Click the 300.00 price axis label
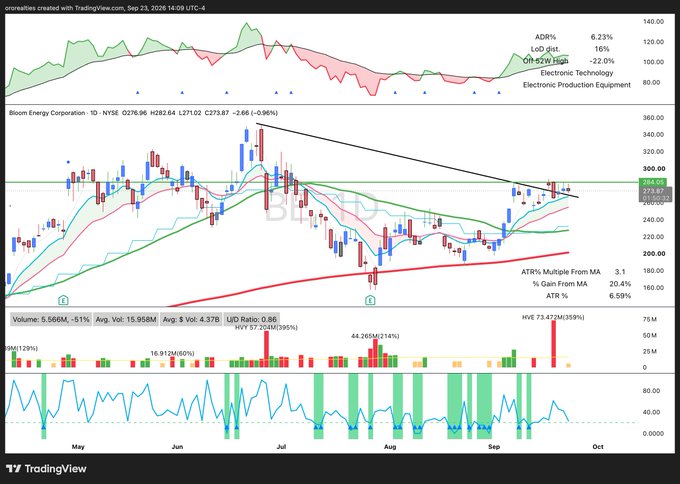Screen dimensions: 680x484 (653, 169)
